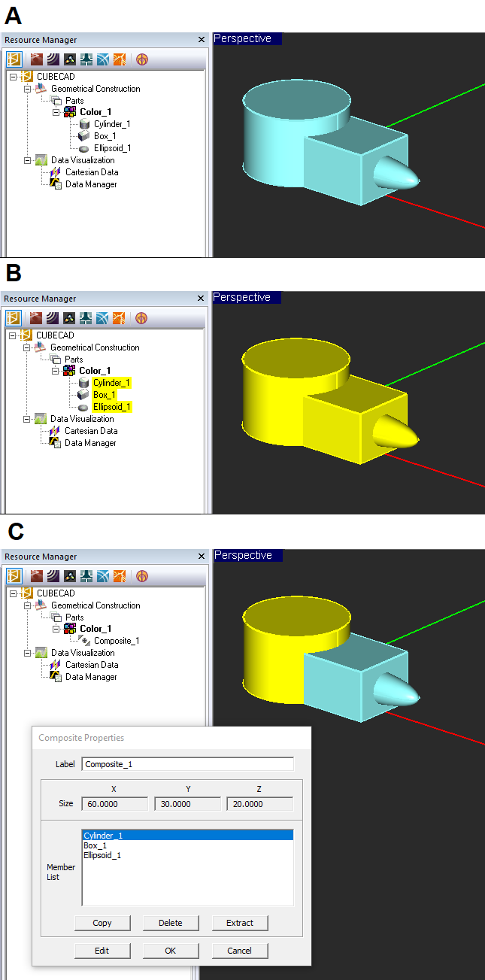485x980 pixels.
Task: Cancel the Composite Properties dialog
Action: tap(240, 951)
